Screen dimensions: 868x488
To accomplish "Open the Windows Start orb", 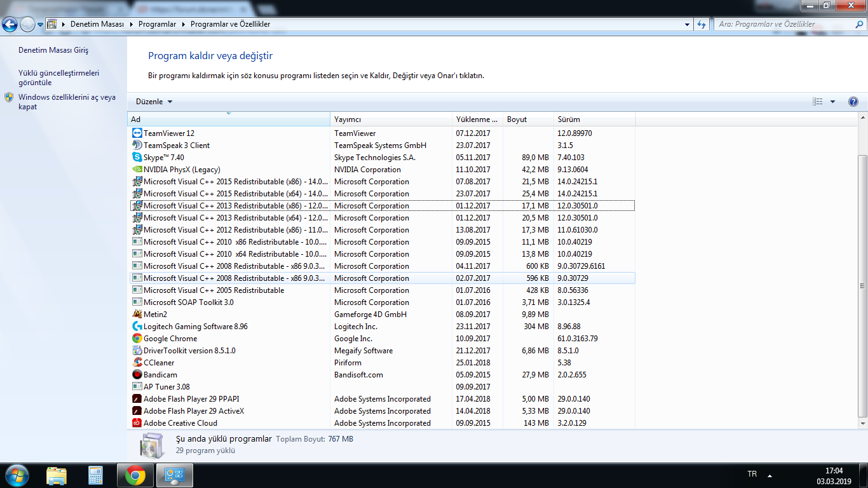I will point(17,475).
